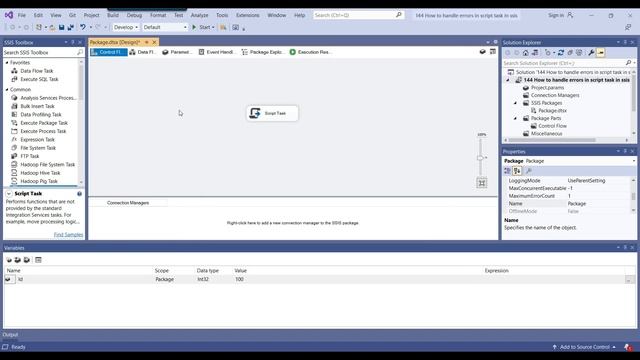The image size is (640, 360).
Task: Select Execute SQL Task in toolbox
Action: point(39,79)
